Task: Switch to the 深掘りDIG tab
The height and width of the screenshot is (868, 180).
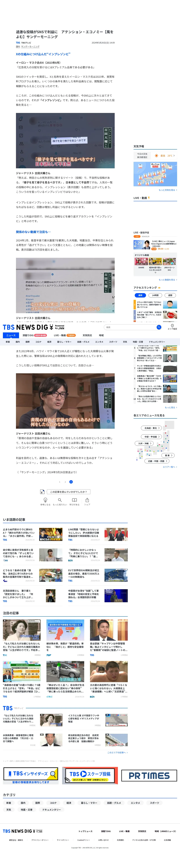Action: 34,335
